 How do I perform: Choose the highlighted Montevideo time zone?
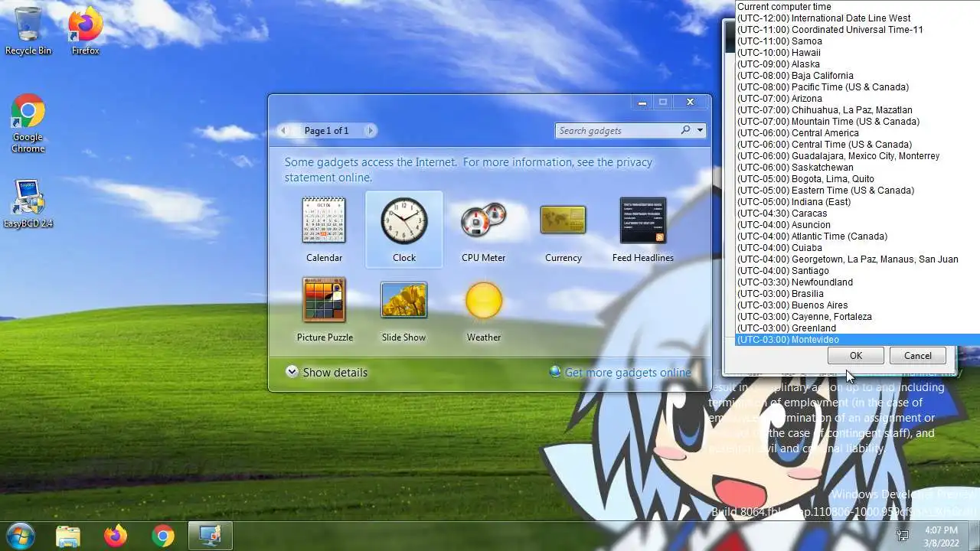pyautogui.click(x=857, y=340)
